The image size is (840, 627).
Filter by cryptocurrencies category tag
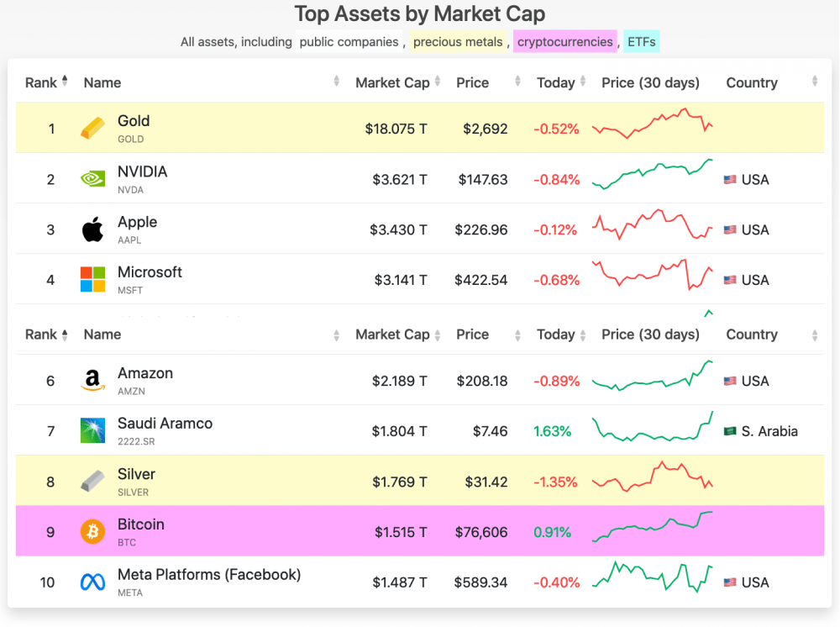[565, 41]
